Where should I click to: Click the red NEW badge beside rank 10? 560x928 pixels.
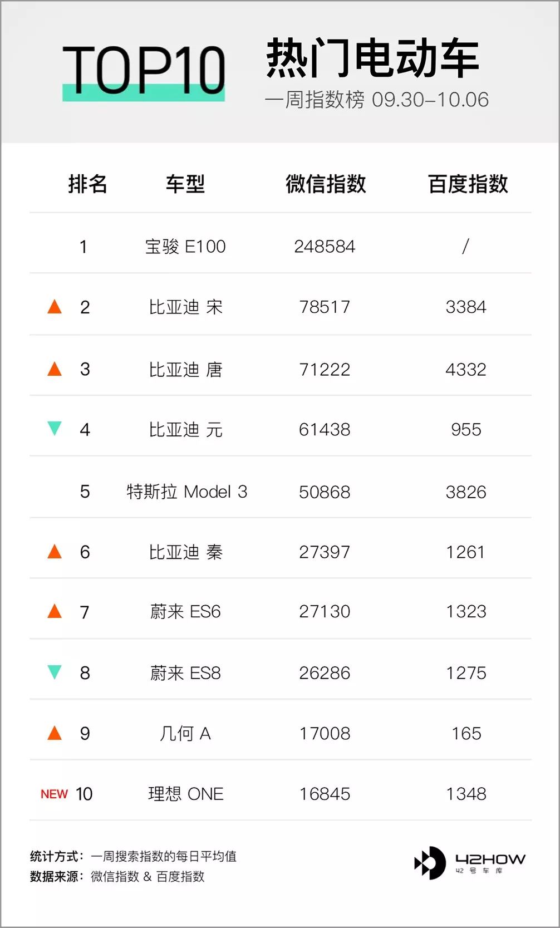tap(54, 794)
